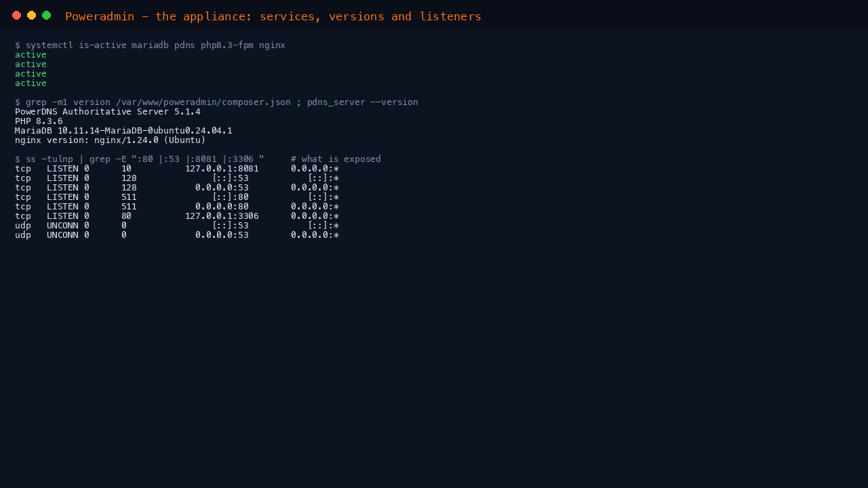Select [::]:53 in the tcp LISTEN row
868x488 pixels.
click(231, 178)
